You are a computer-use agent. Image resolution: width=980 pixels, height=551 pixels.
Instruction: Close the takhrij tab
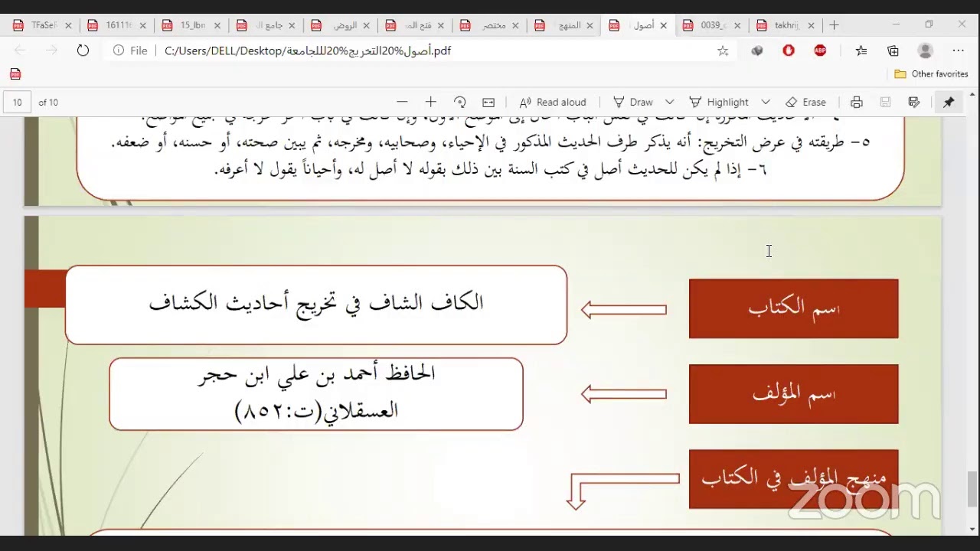click(x=811, y=25)
